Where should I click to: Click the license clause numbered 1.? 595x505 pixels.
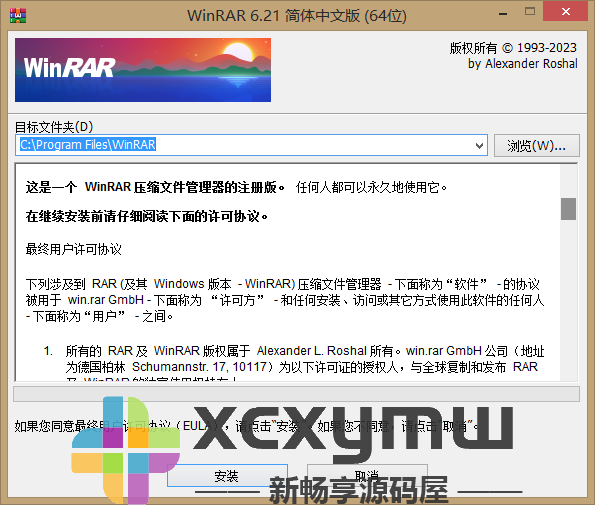[x=294, y=362]
